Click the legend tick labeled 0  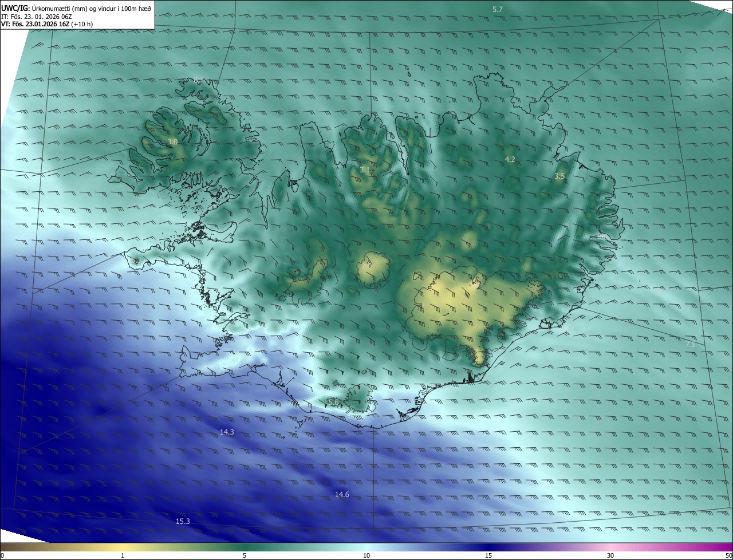[2, 555]
